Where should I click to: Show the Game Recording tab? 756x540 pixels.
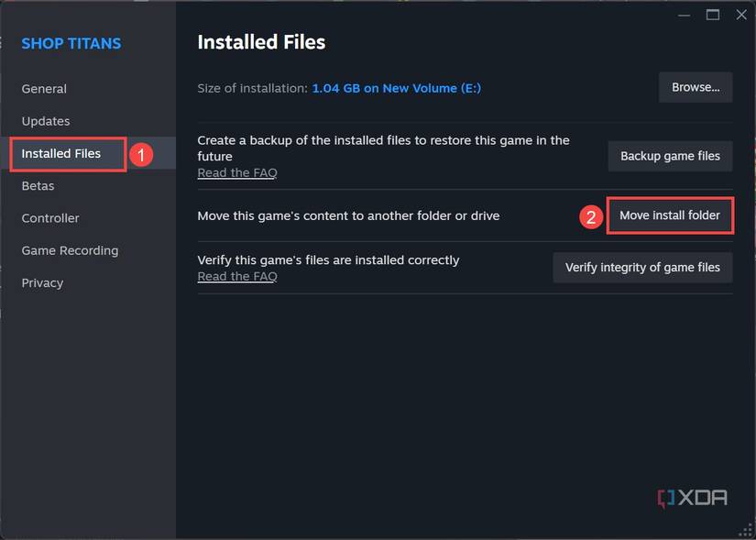pos(70,250)
